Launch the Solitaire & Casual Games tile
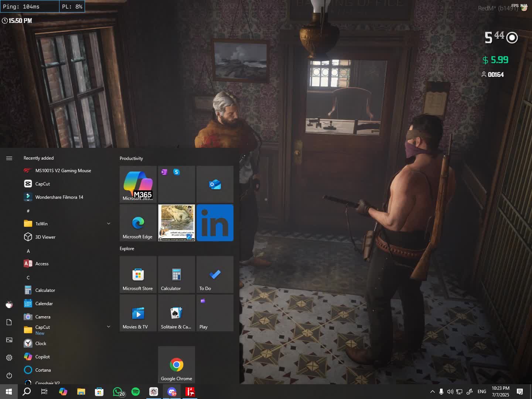 (177, 313)
